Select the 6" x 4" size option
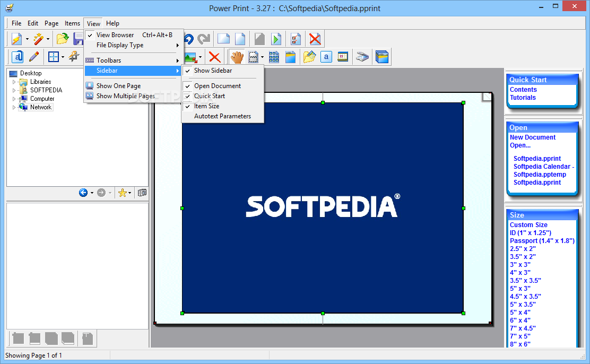The height and width of the screenshot is (364, 590). click(x=520, y=320)
